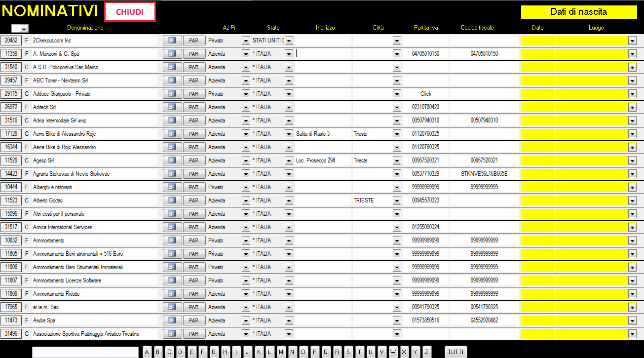
Task: Click yellow Data field for 2Chekout.com Inc
Action: point(538,40)
